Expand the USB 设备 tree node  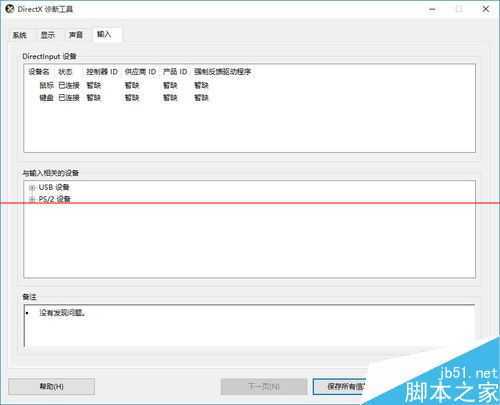click(32, 188)
